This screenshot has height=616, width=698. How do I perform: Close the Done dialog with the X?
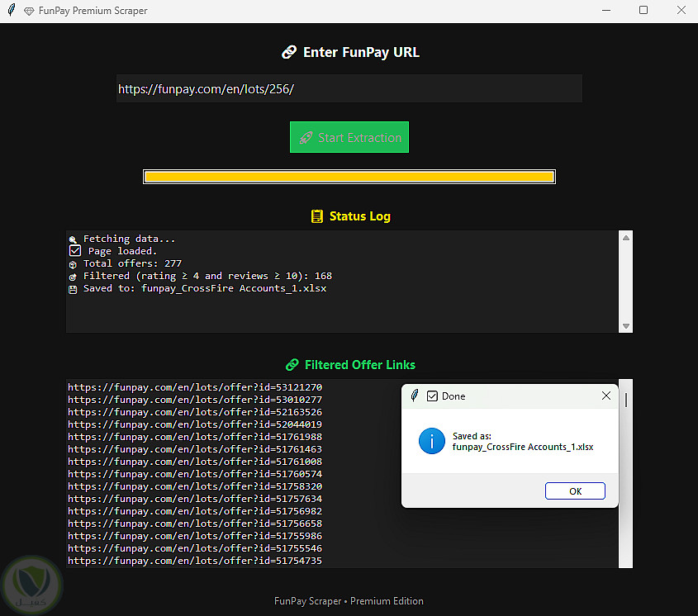pyautogui.click(x=605, y=396)
